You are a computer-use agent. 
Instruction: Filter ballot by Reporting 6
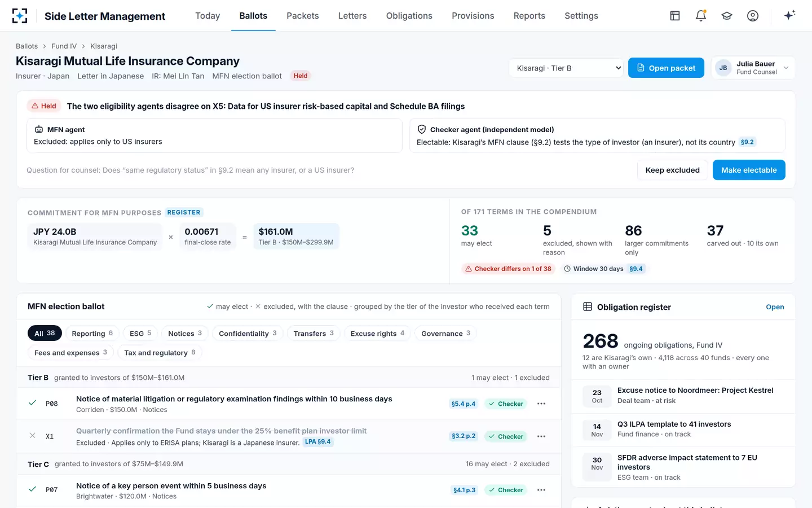[x=92, y=333]
